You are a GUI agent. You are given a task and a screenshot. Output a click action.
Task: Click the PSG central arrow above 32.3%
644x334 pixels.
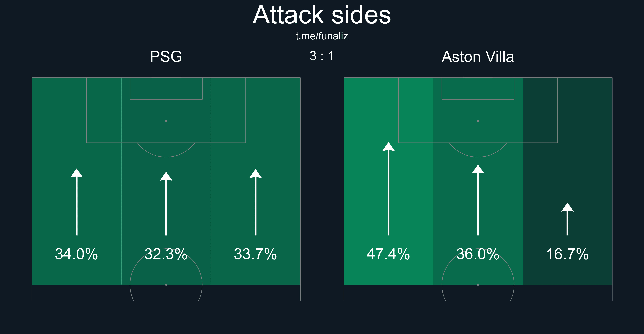pos(166,204)
